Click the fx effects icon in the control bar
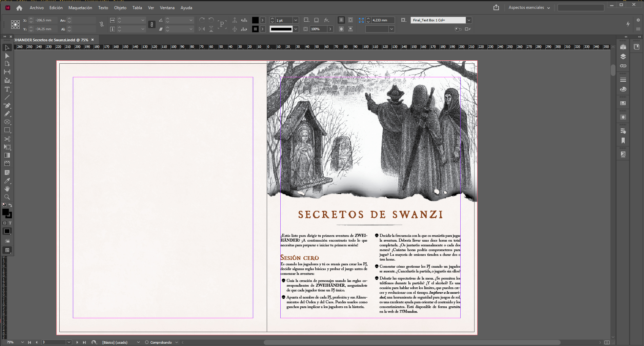Viewport: 644px width, 346px height. [326, 20]
